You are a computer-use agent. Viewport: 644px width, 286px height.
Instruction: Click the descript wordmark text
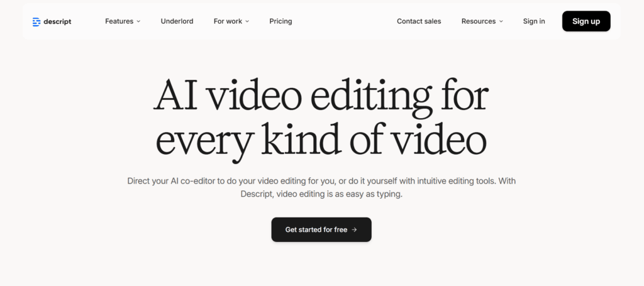(x=57, y=21)
